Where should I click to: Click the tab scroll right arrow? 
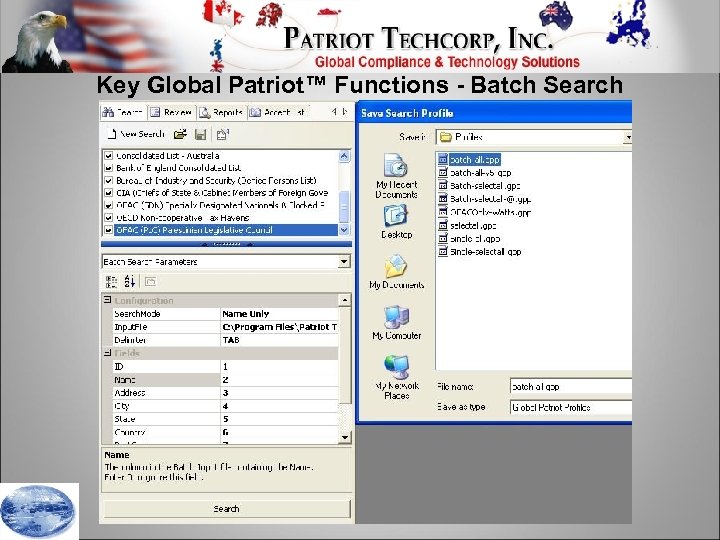(345, 112)
